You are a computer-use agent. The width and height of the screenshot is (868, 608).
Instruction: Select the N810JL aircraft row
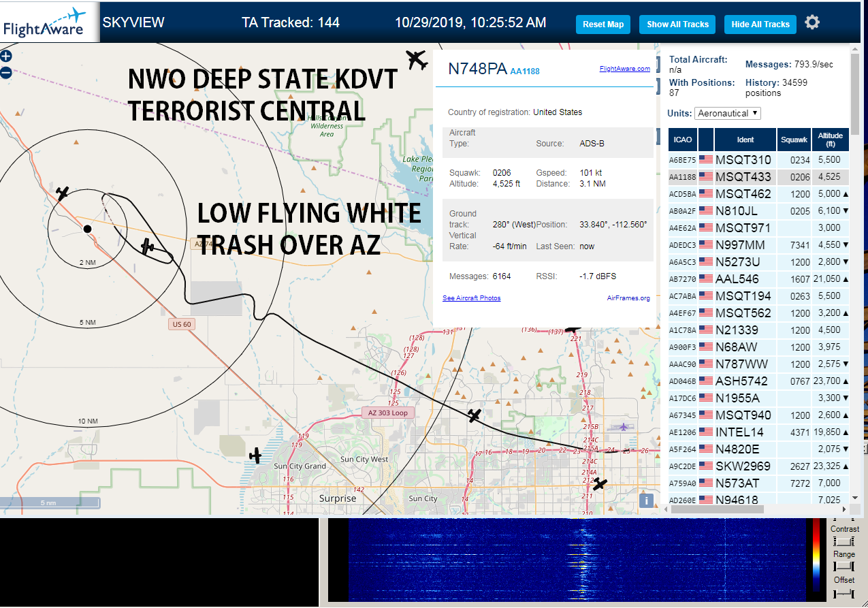pos(758,211)
